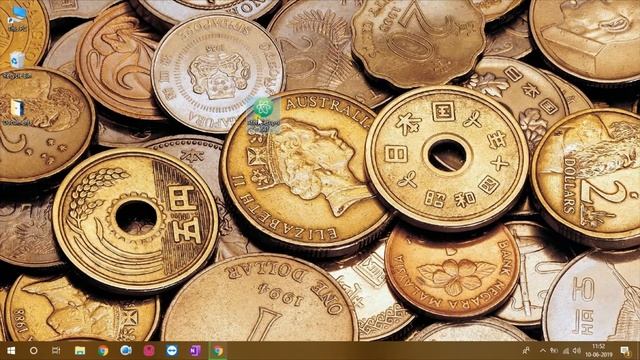640x360 pixels.
Task: Open the volume speaker tray icon
Action: pyautogui.click(x=576, y=351)
